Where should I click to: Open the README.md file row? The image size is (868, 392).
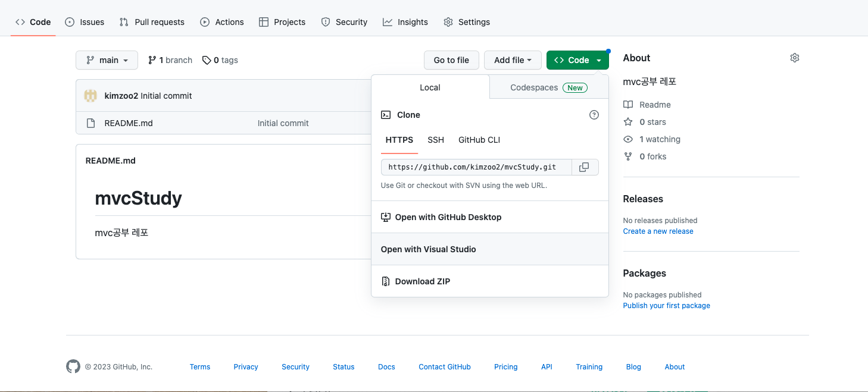click(129, 123)
